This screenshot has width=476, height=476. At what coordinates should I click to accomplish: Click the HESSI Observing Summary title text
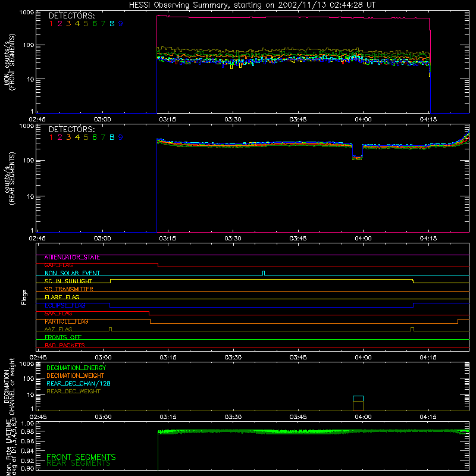252,5
